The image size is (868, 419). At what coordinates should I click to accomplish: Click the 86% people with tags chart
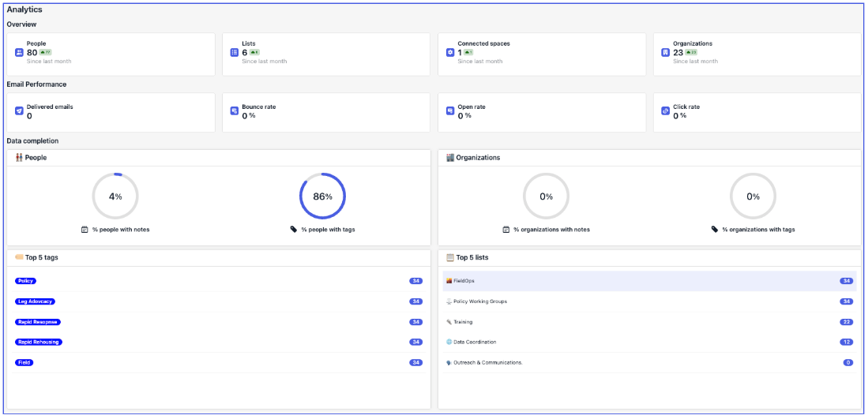point(322,196)
